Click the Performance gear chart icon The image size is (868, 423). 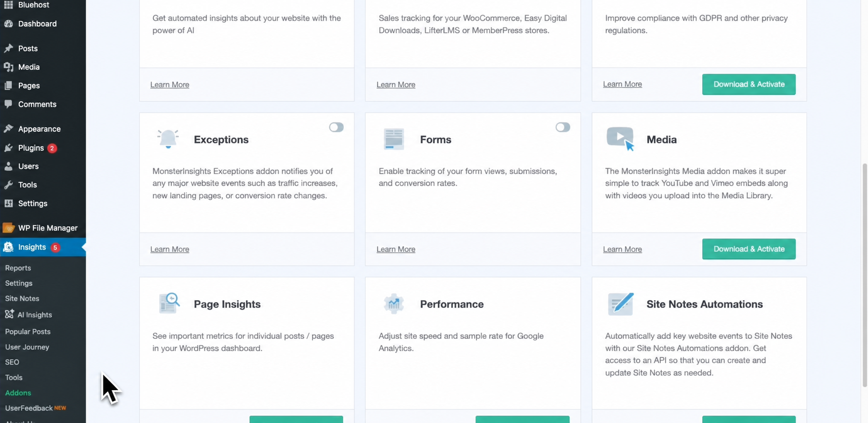(394, 304)
